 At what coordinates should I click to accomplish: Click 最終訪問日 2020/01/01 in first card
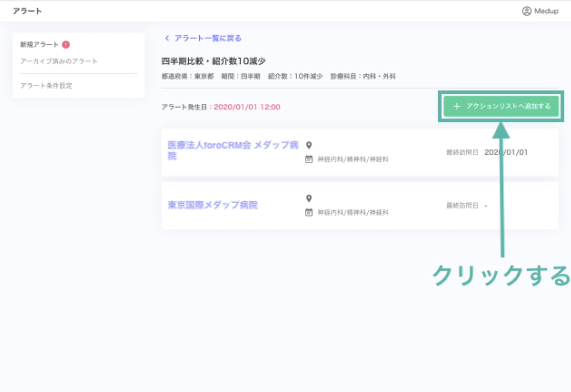point(487,152)
